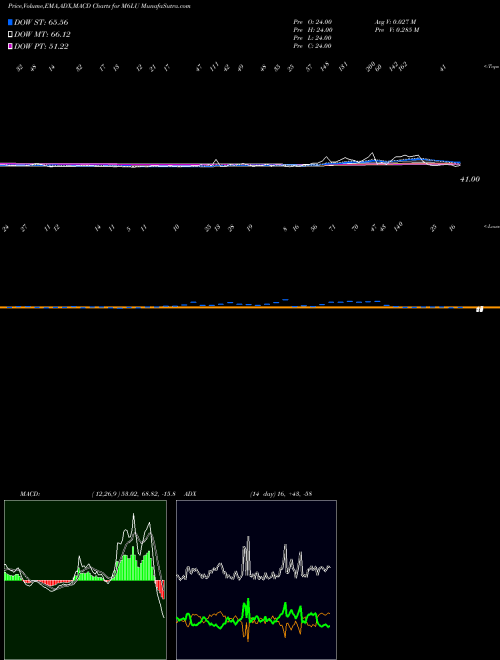Click the 'Pre C: 24.00' close value

click(x=313, y=46)
